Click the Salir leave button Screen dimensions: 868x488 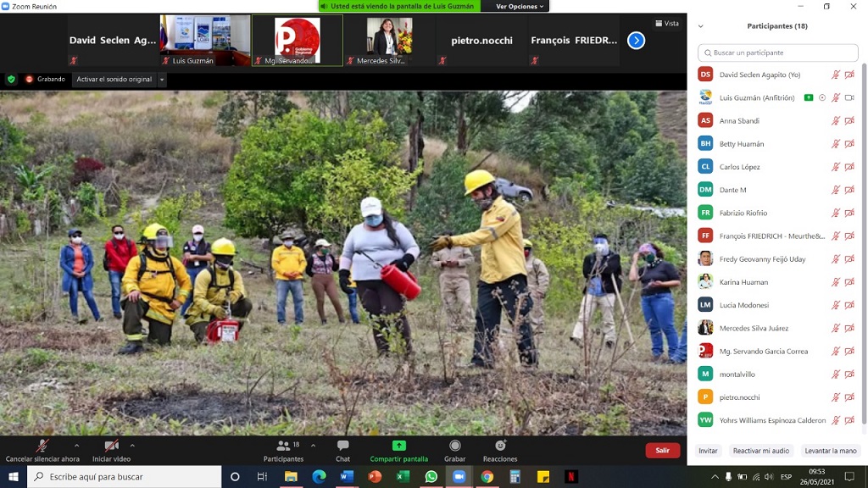tap(663, 451)
